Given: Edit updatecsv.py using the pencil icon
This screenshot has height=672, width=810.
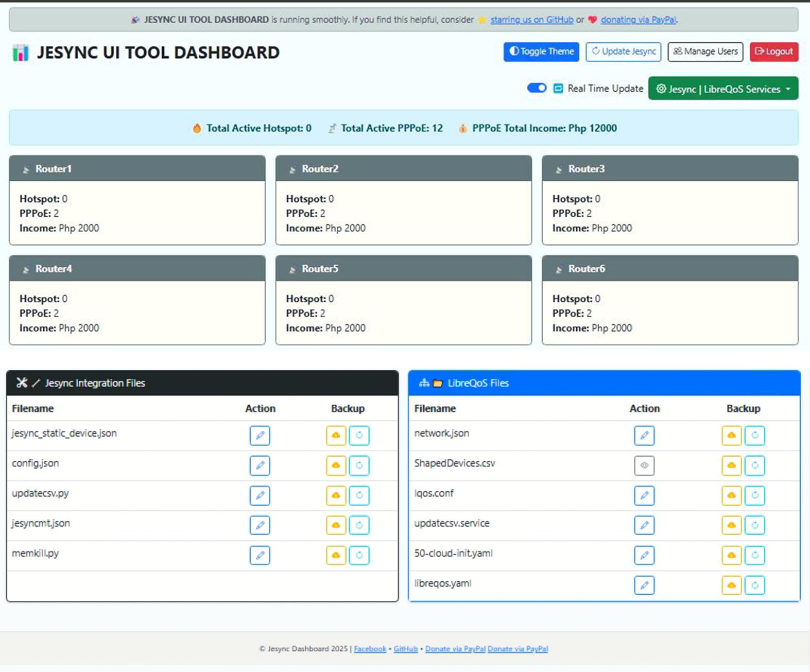Looking at the screenshot, I should [260, 495].
